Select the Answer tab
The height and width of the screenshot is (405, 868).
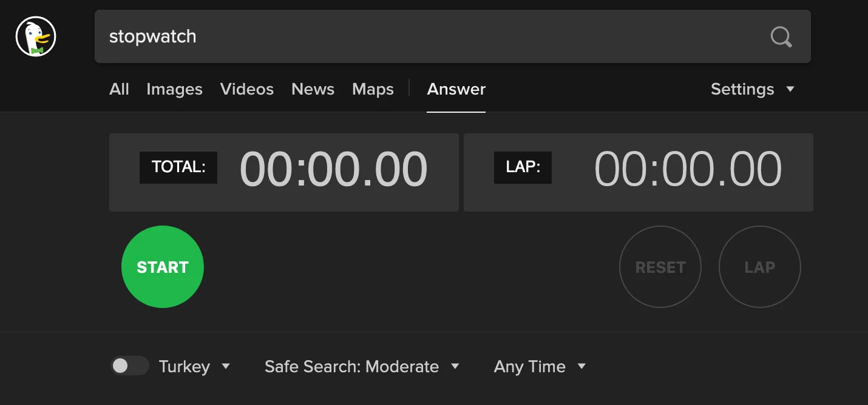(456, 89)
